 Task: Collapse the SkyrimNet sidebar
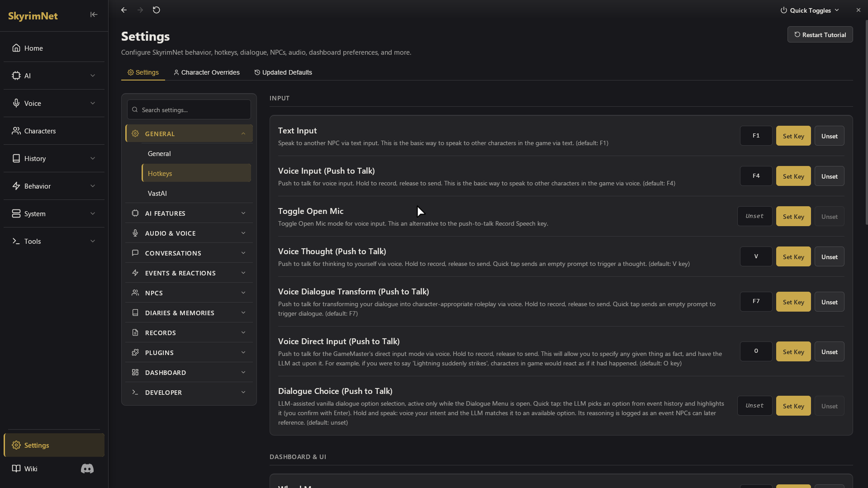pyautogui.click(x=94, y=14)
